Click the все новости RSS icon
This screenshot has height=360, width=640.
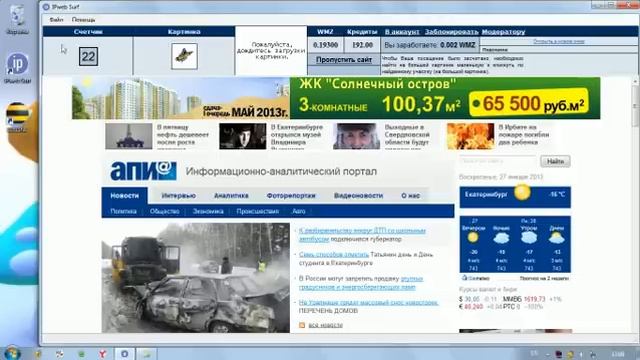tap(302, 325)
